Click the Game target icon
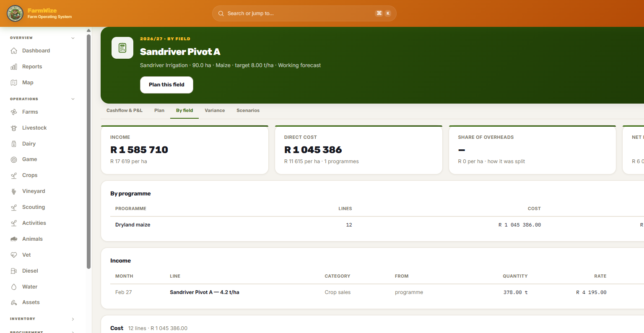 point(14,159)
